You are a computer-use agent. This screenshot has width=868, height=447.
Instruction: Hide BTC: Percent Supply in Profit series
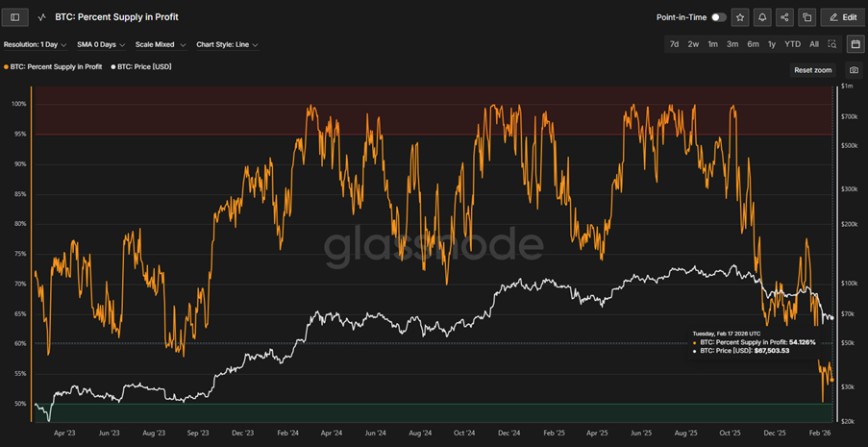[54, 67]
